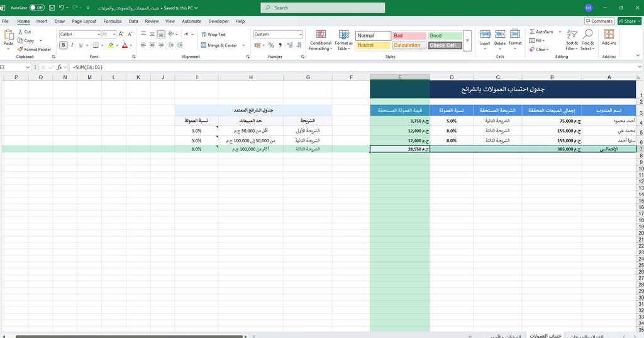Open the Developer ribbon tab
This screenshot has height=338, width=644.
[x=218, y=21]
